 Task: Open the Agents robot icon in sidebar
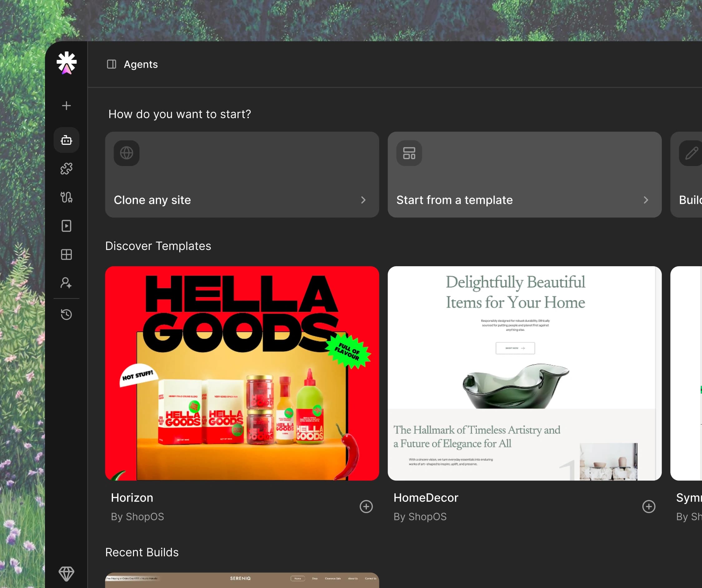point(67,140)
